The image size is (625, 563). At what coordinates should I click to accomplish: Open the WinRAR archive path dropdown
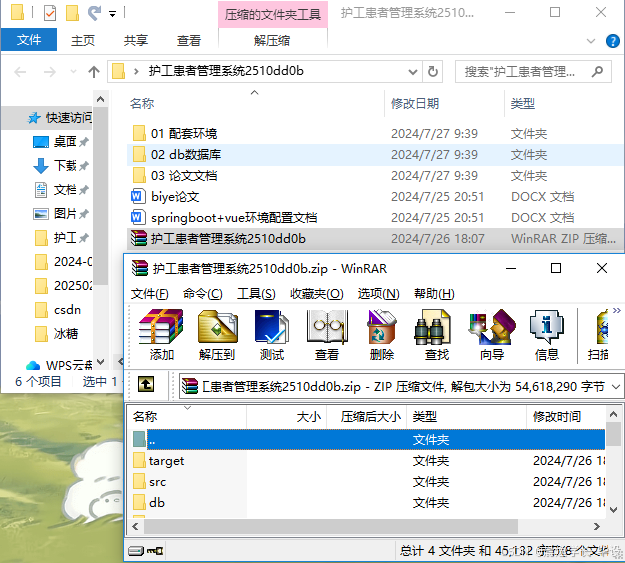tap(616, 386)
